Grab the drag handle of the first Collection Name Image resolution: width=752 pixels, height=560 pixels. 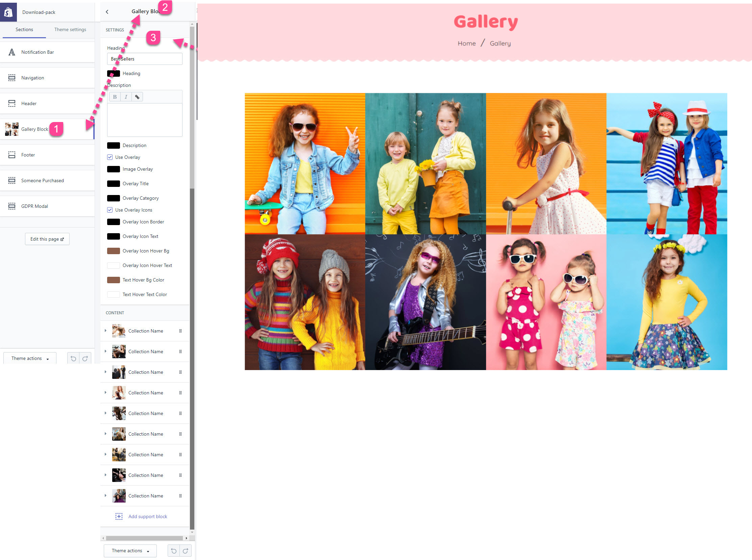[180, 331]
